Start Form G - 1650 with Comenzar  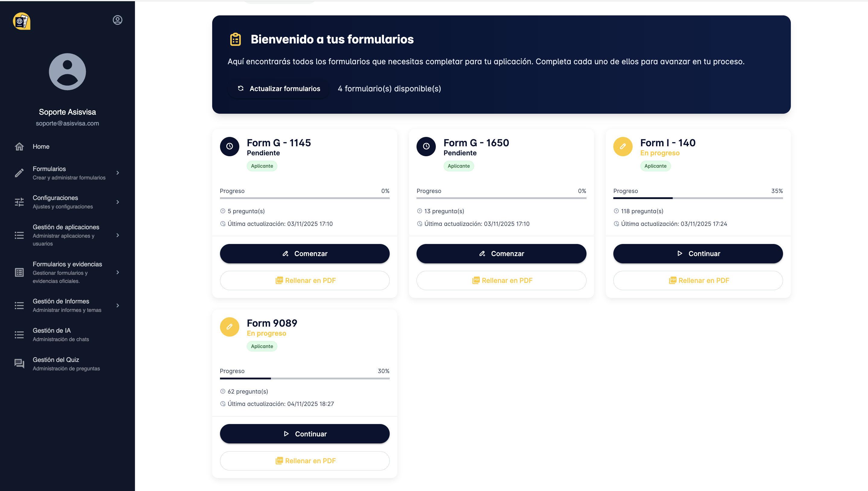click(501, 254)
